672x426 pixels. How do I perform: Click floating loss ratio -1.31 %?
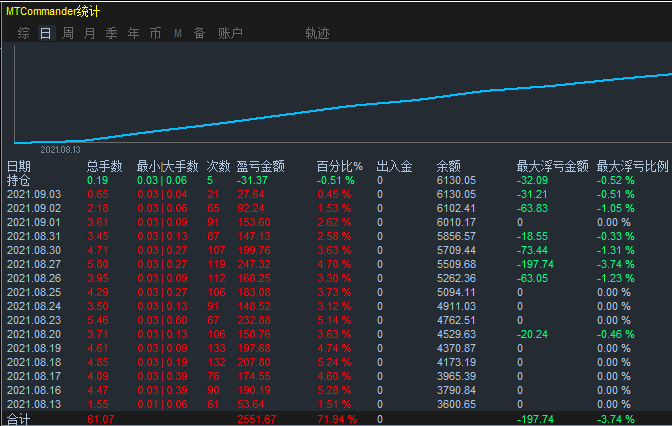tap(616, 250)
